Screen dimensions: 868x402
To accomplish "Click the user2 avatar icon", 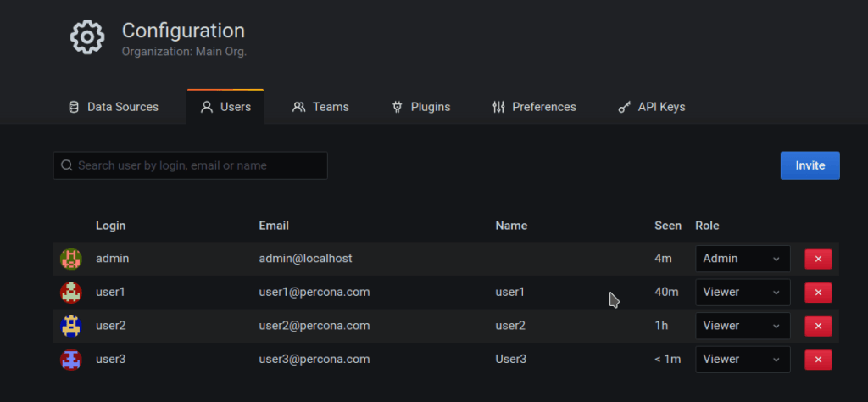I will coord(71,326).
